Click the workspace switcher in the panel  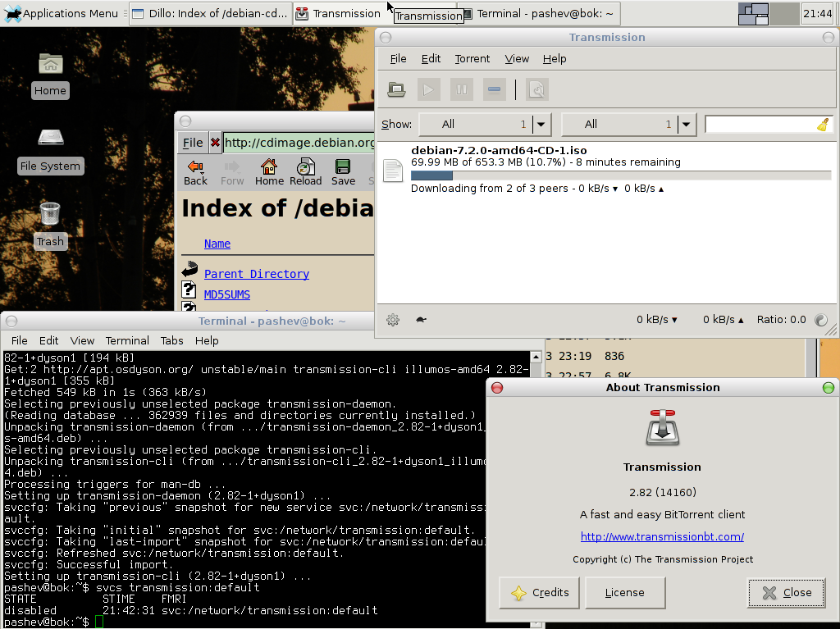tap(769, 13)
